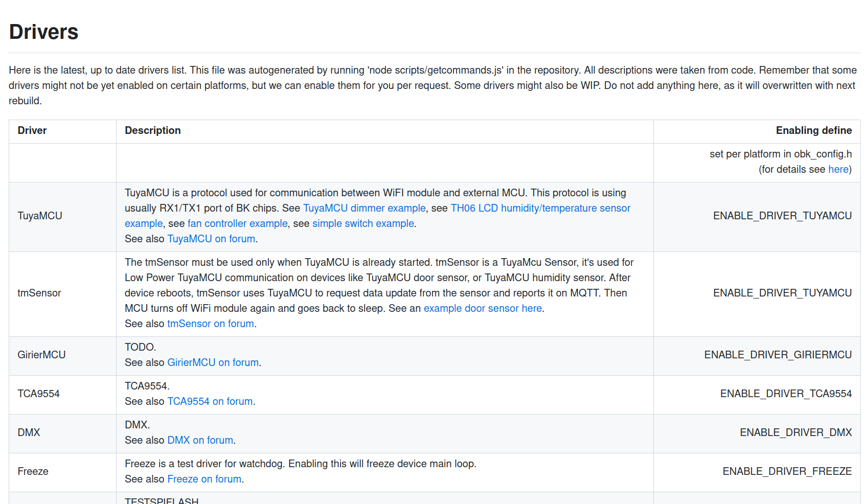This screenshot has height=504, width=866.
Task: Click the ENABLE_DRIVER_TCA9554 define text
Action: (x=786, y=394)
